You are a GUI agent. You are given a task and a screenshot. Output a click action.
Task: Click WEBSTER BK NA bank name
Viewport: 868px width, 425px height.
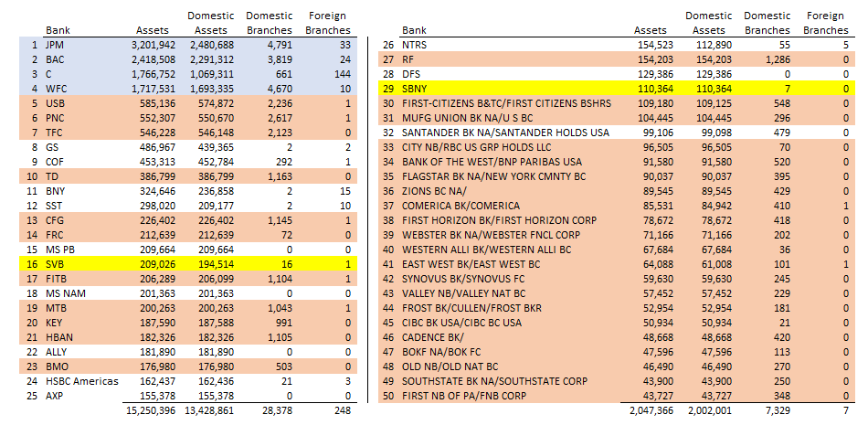[491, 235]
